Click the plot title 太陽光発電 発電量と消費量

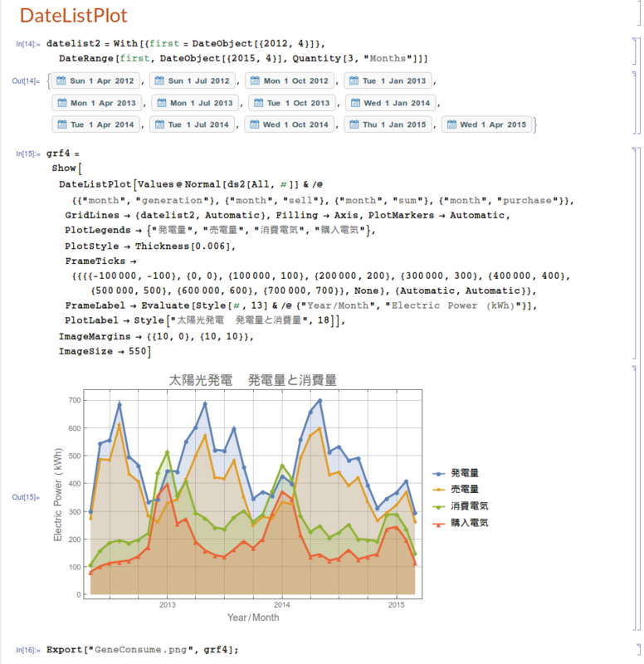tap(253, 380)
